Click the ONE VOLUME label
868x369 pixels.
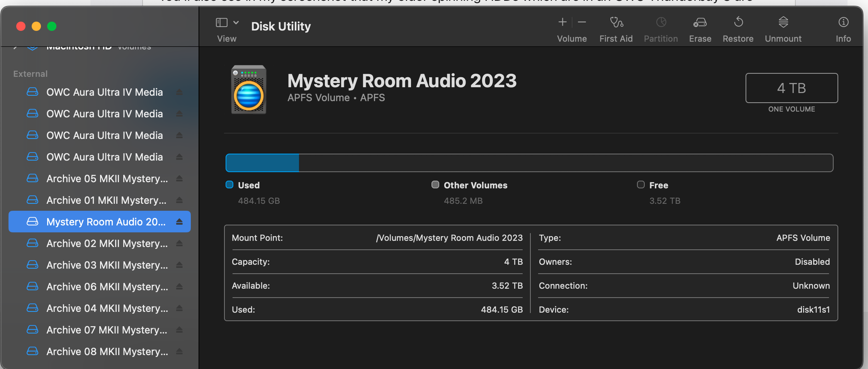[792, 109]
